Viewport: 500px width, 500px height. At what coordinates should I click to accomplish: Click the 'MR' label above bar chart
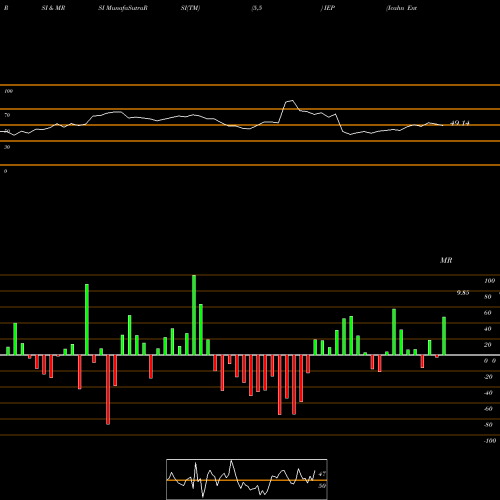[x=446, y=260]
